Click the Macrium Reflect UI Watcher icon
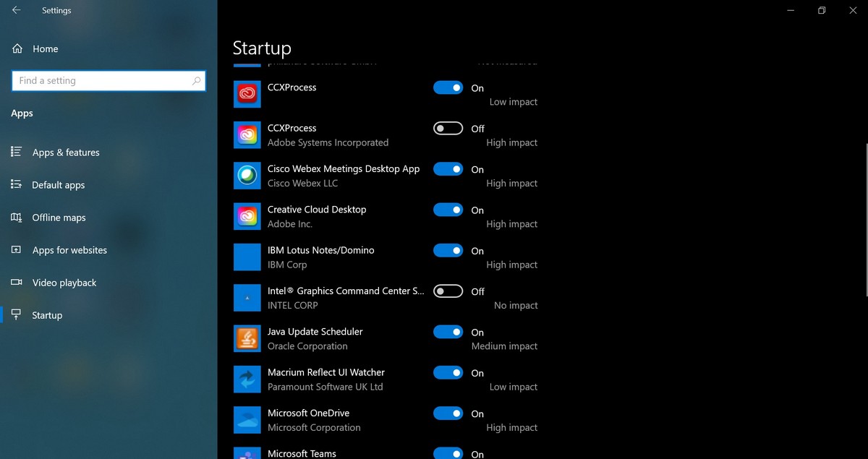868x459 pixels. (247, 379)
